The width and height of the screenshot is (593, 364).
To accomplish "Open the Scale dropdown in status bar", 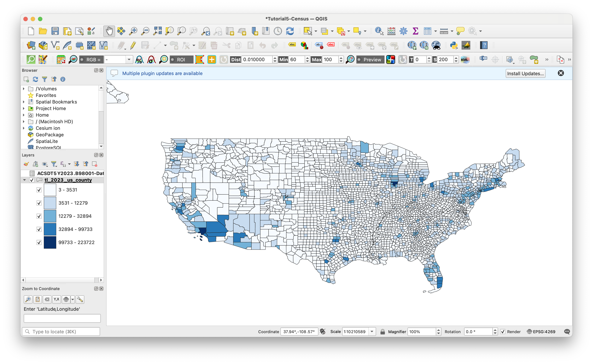I will coord(372,332).
